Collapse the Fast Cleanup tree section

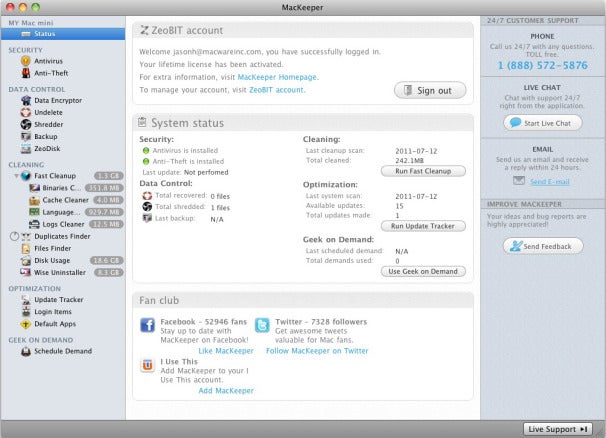pyautogui.click(x=16, y=176)
